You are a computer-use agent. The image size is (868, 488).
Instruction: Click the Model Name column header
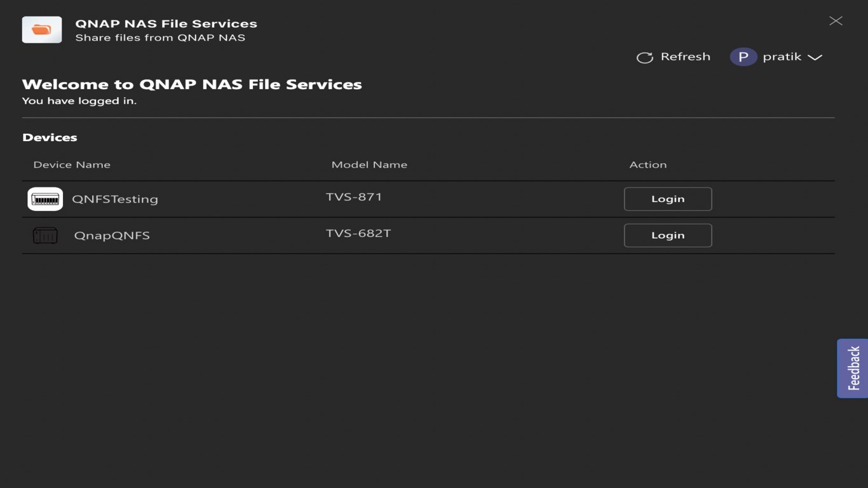pyautogui.click(x=369, y=165)
